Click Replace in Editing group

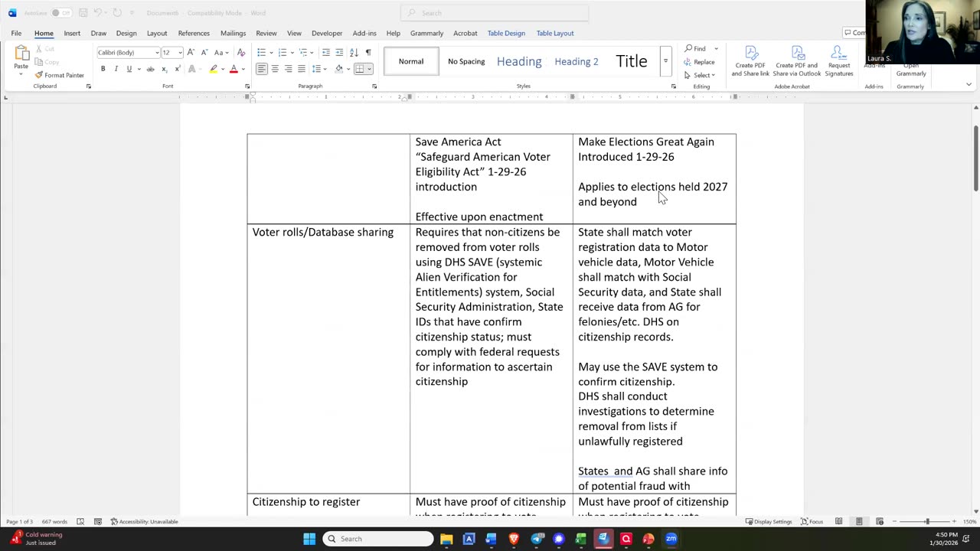pyautogui.click(x=700, y=62)
